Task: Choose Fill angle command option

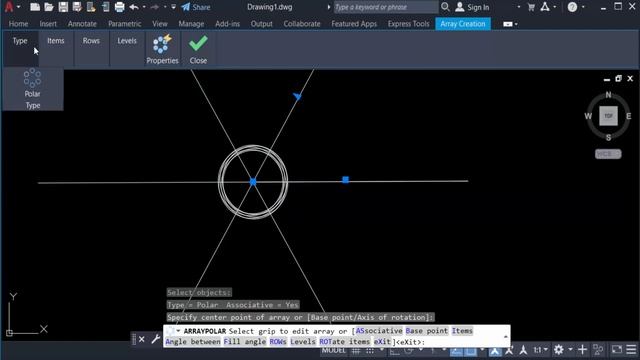Action: coord(245,342)
